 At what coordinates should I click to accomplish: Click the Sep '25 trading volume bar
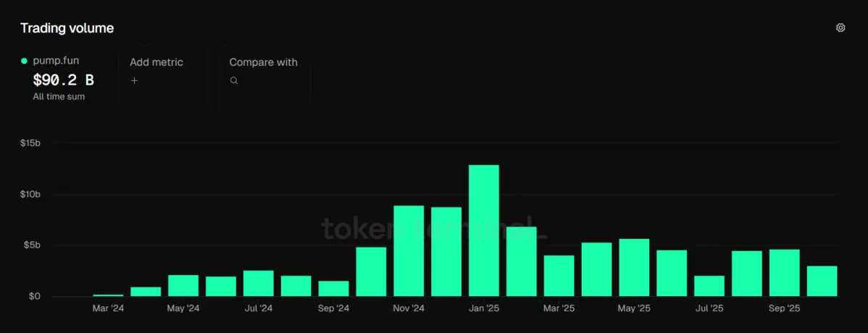coord(784,272)
